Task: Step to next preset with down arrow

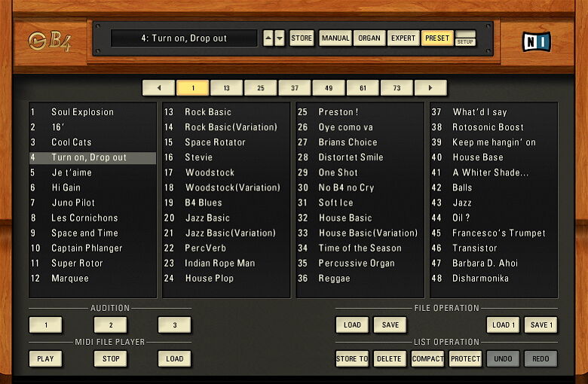Action: pos(280,38)
